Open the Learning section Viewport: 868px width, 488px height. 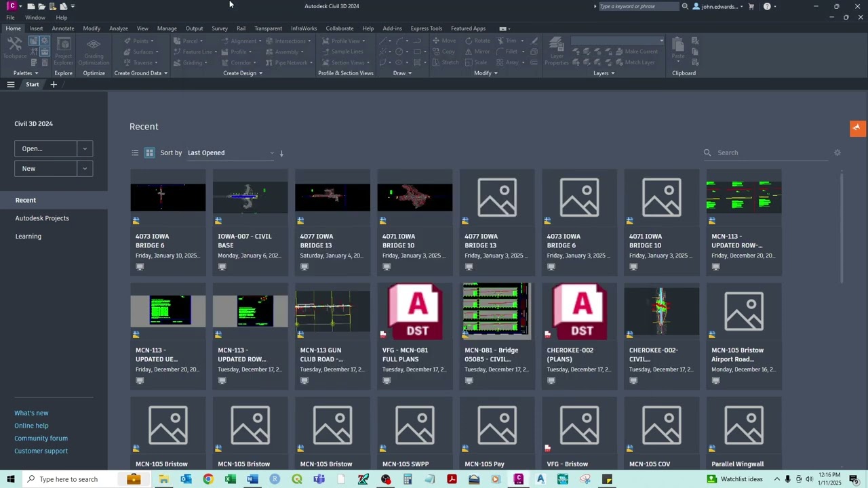tap(28, 237)
